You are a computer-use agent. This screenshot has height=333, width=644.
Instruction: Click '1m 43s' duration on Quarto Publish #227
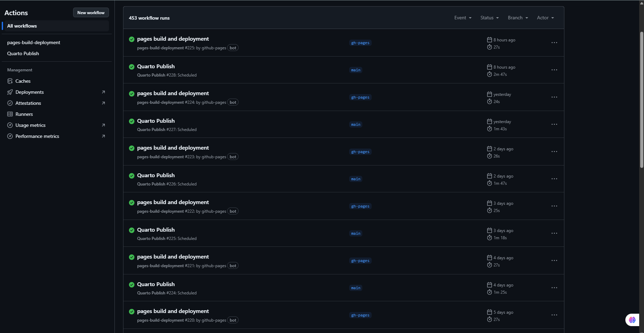(x=500, y=129)
